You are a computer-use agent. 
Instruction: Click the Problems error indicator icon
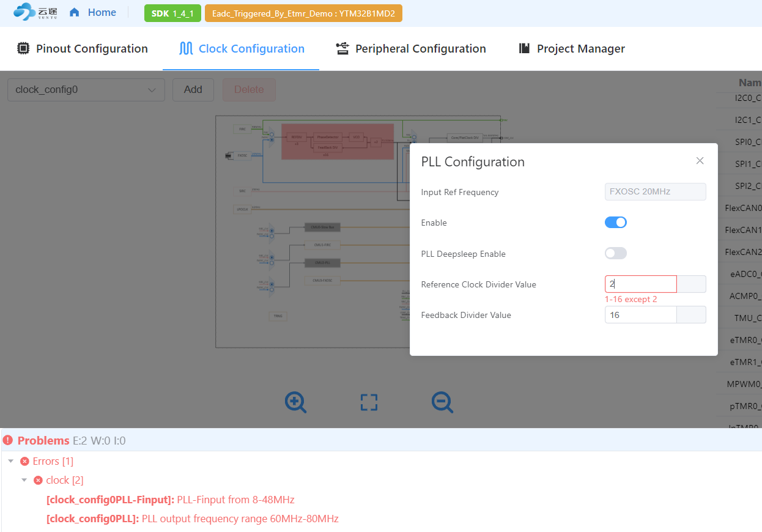(x=7, y=440)
